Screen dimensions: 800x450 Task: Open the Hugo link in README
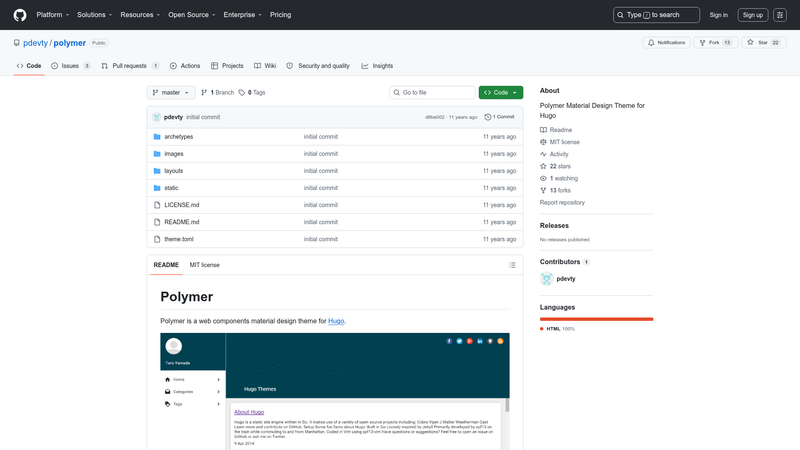coord(336,321)
